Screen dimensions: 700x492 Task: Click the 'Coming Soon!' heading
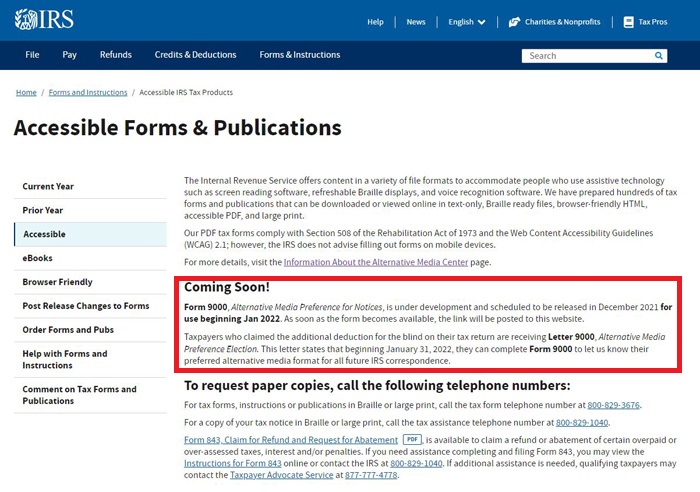click(x=227, y=287)
